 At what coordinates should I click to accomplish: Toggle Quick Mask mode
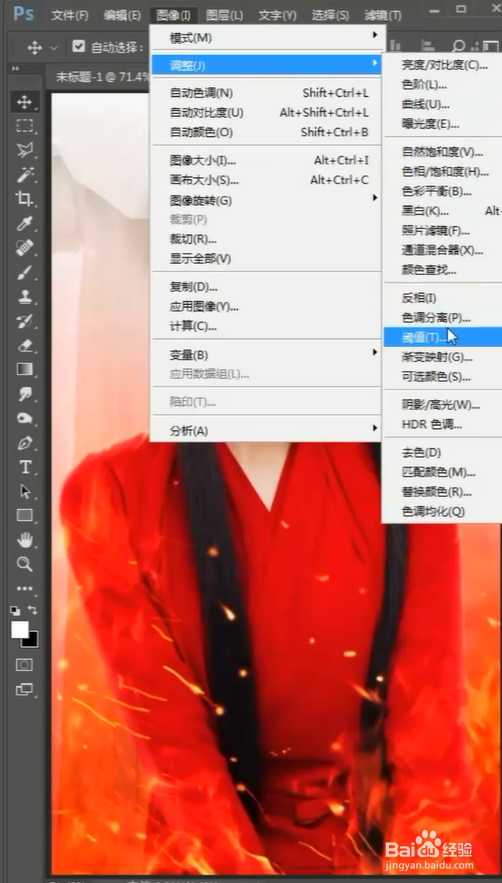click(24, 665)
